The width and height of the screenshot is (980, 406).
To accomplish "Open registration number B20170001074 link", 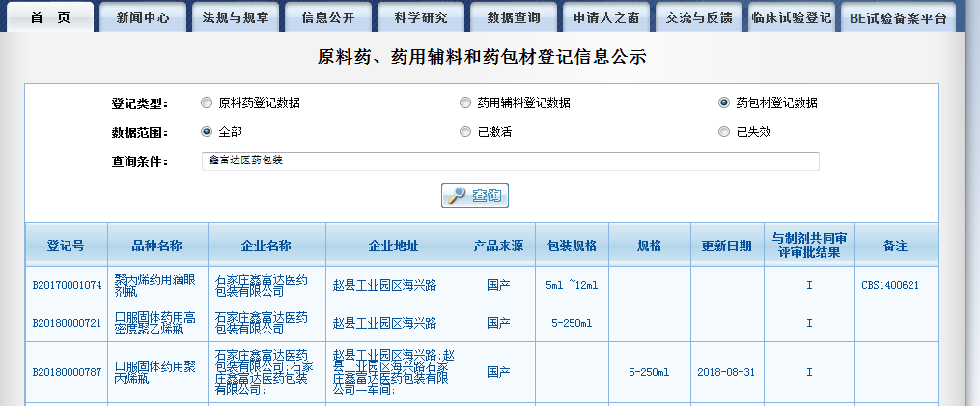I will pos(67,285).
